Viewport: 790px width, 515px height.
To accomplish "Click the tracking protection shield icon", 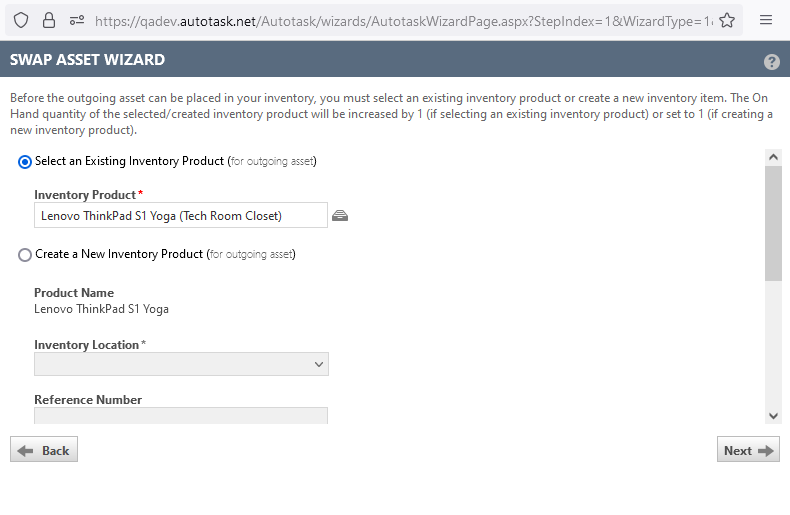I will 21,20.
